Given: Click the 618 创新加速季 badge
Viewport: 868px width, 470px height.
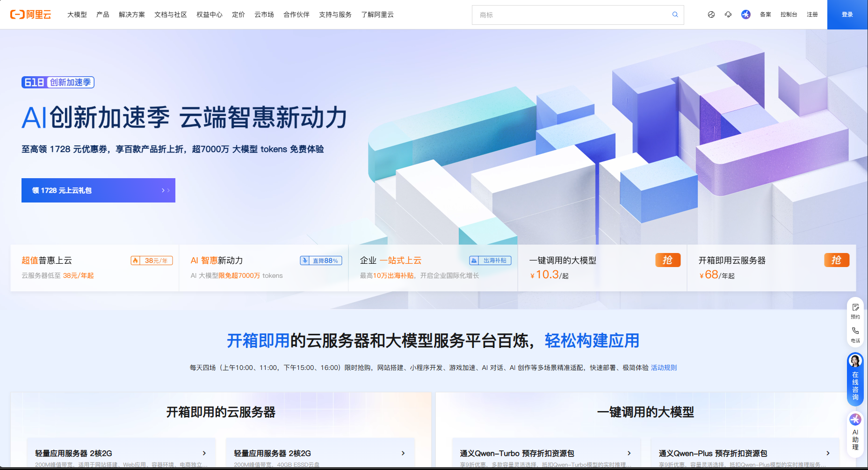Looking at the screenshot, I should point(58,82).
